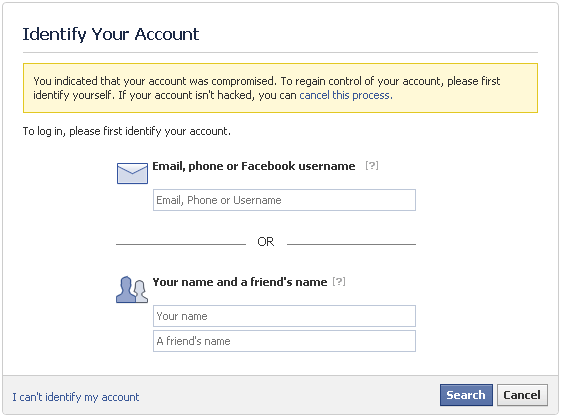
Task: Click into the Your name field
Action: click(284, 316)
